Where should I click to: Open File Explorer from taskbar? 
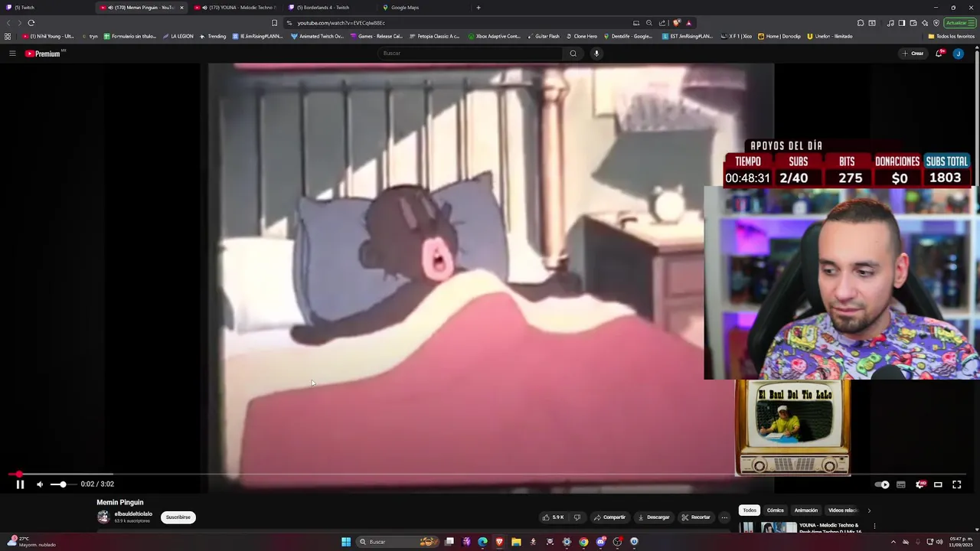(x=516, y=542)
